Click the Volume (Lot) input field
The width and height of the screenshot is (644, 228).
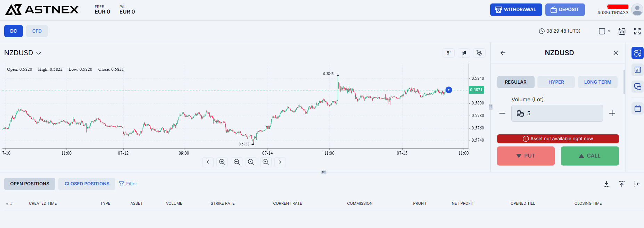[557, 113]
